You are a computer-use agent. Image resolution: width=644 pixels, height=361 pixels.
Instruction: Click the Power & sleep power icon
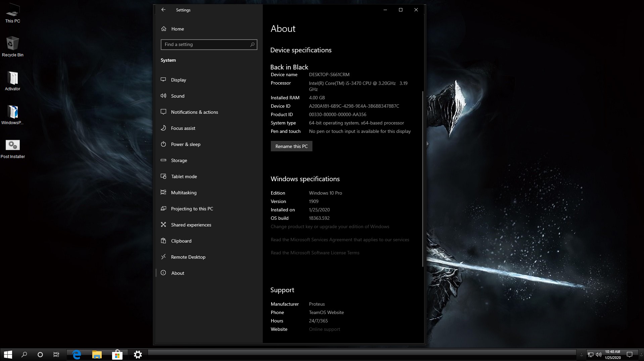163,144
